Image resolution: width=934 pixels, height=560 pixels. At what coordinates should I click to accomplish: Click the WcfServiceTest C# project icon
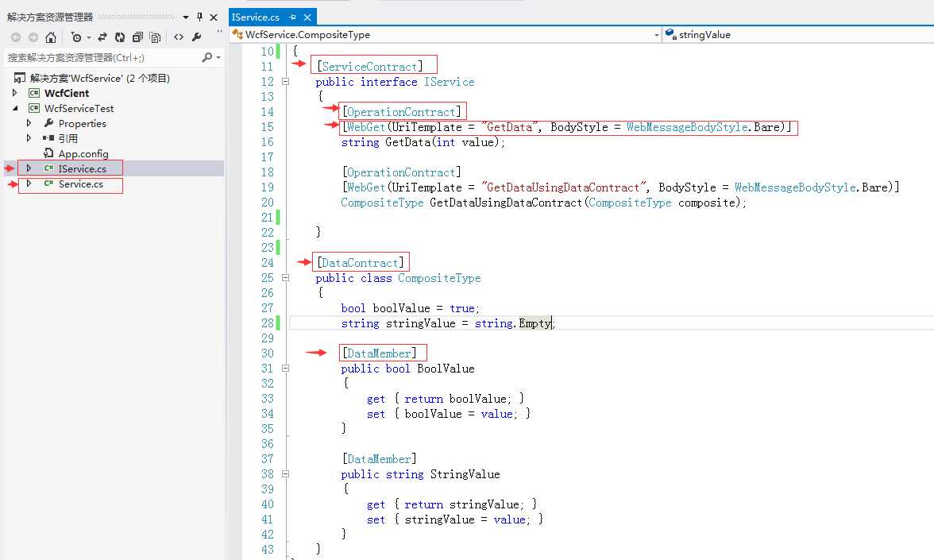(x=34, y=108)
